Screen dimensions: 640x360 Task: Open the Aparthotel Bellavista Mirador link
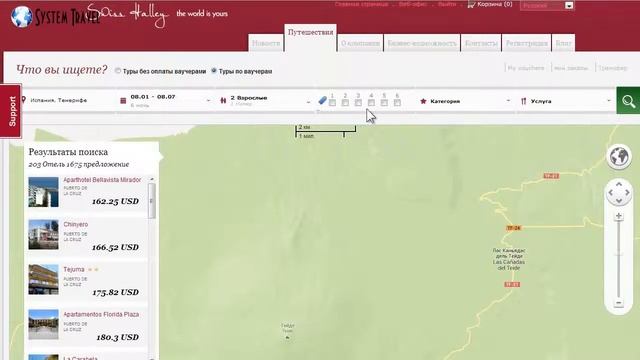[x=102, y=180]
